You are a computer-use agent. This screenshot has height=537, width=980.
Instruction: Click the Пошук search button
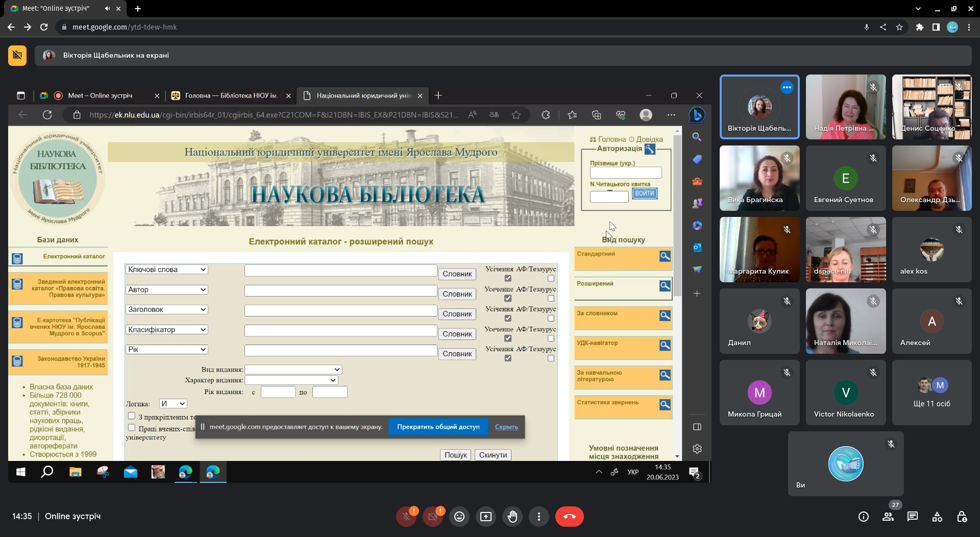455,455
